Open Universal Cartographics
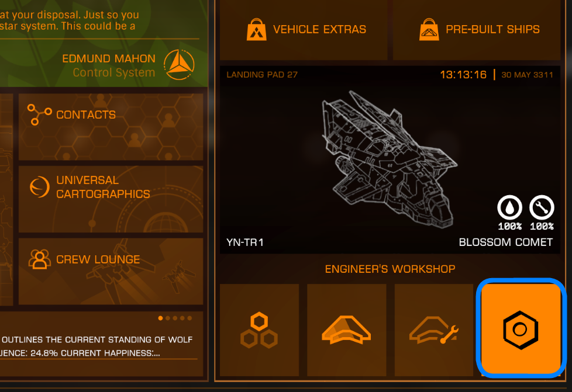 pyautogui.click(x=111, y=199)
